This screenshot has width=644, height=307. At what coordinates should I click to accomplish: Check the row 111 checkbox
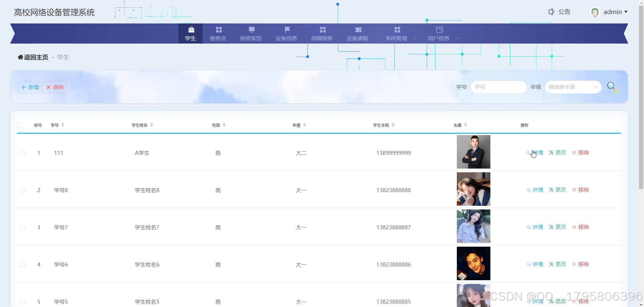pos(23,153)
